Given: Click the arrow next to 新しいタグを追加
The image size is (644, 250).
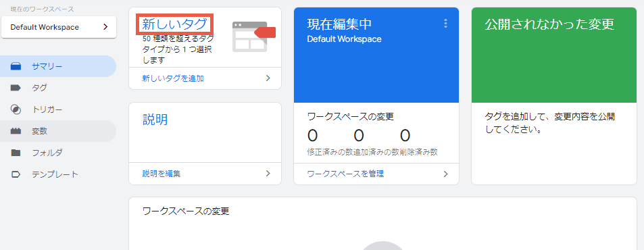Looking at the screenshot, I should coord(268,78).
